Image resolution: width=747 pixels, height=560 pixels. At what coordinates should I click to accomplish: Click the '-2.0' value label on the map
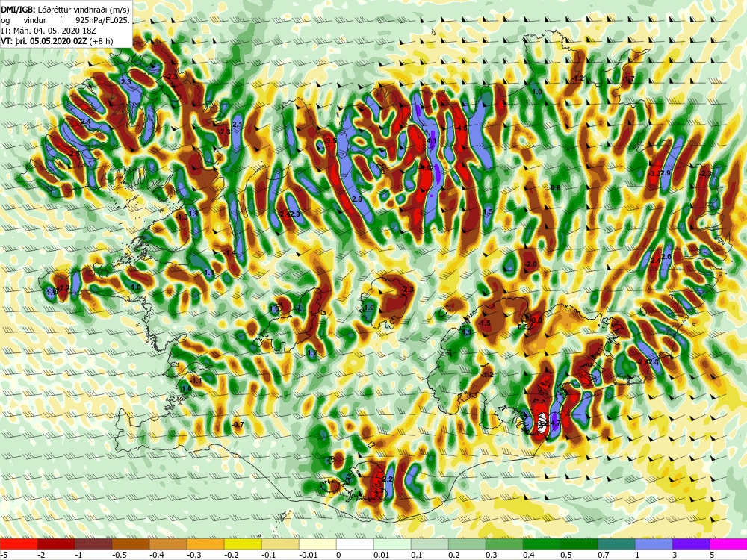tap(530, 264)
